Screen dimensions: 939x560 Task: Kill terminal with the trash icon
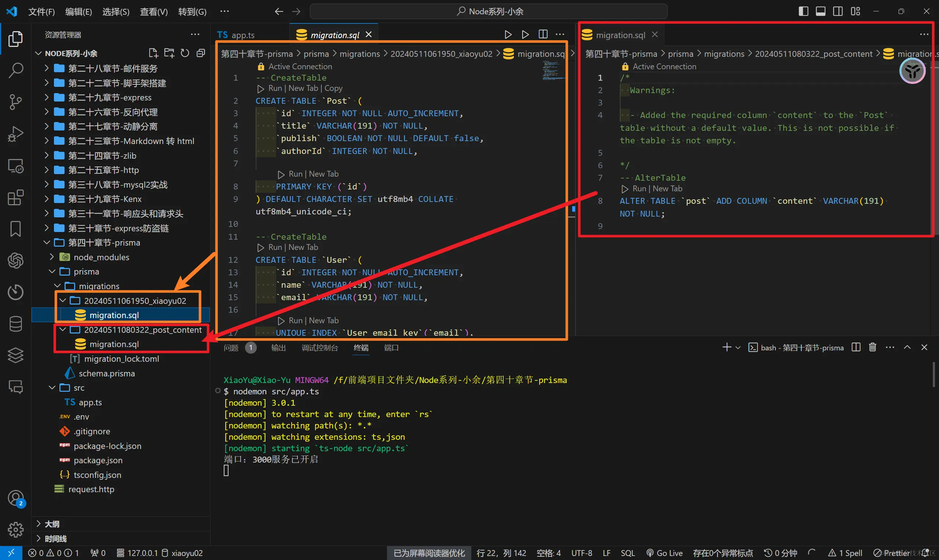[x=872, y=347]
